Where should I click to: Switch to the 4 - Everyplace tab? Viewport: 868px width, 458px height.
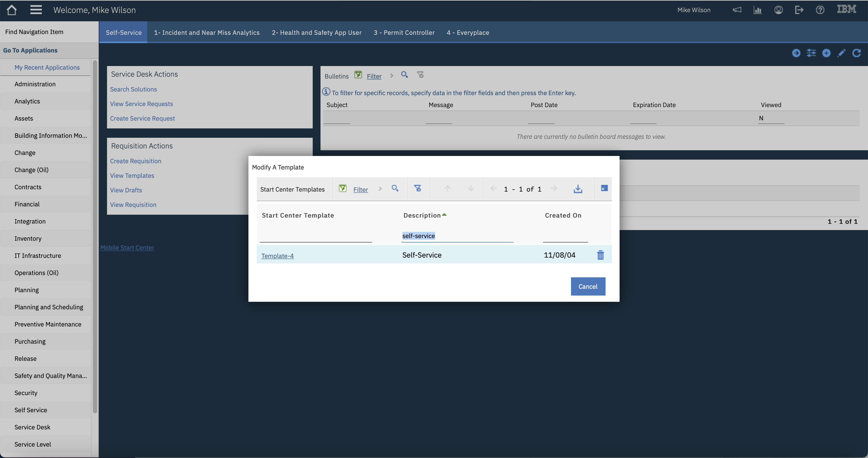click(468, 32)
